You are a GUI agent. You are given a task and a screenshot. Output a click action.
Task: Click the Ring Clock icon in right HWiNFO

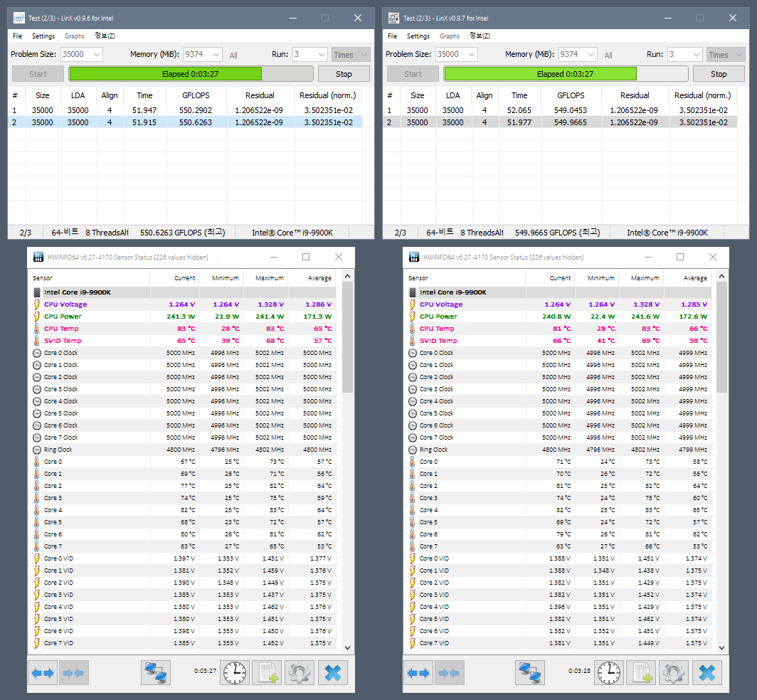tap(413, 450)
